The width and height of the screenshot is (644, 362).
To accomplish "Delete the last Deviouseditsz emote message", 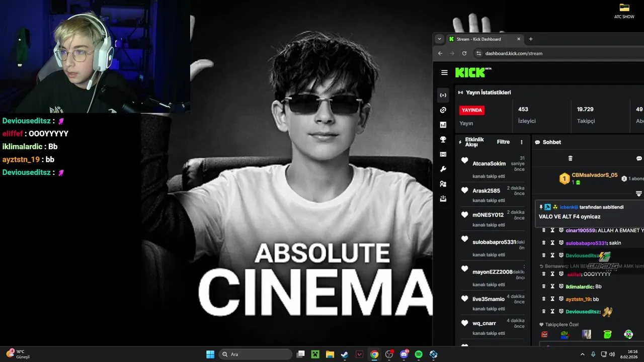I will pos(543,312).
